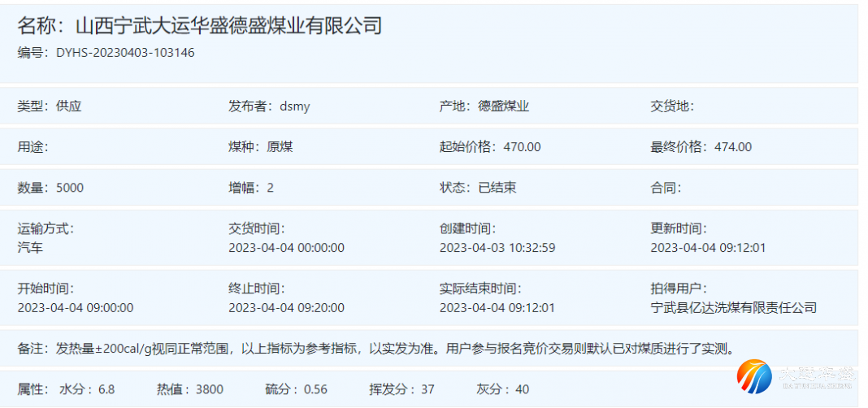Click the final price 474.00
Image resolution: width=868 pixels, height=408 pixels.
pos(732,147)
